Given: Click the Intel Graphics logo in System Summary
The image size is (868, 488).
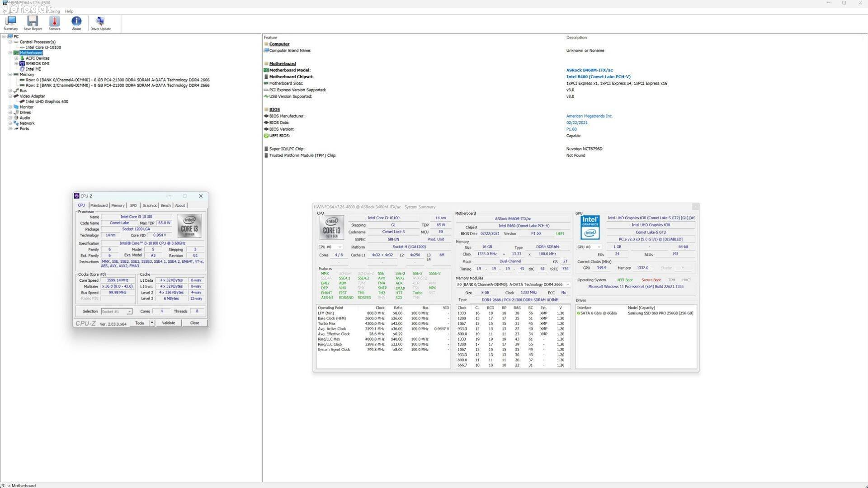Looking at the screenshot, I should (x=590, y=227).
